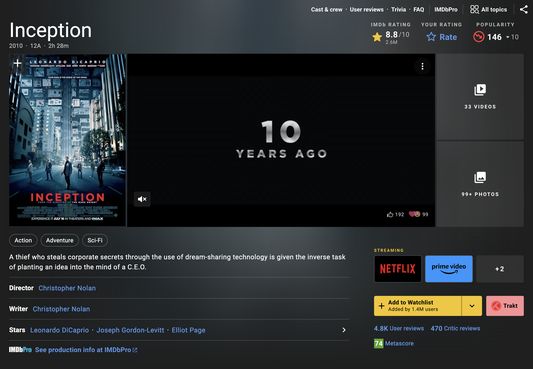Open 4.8K User reviews link

pos(399,329)
